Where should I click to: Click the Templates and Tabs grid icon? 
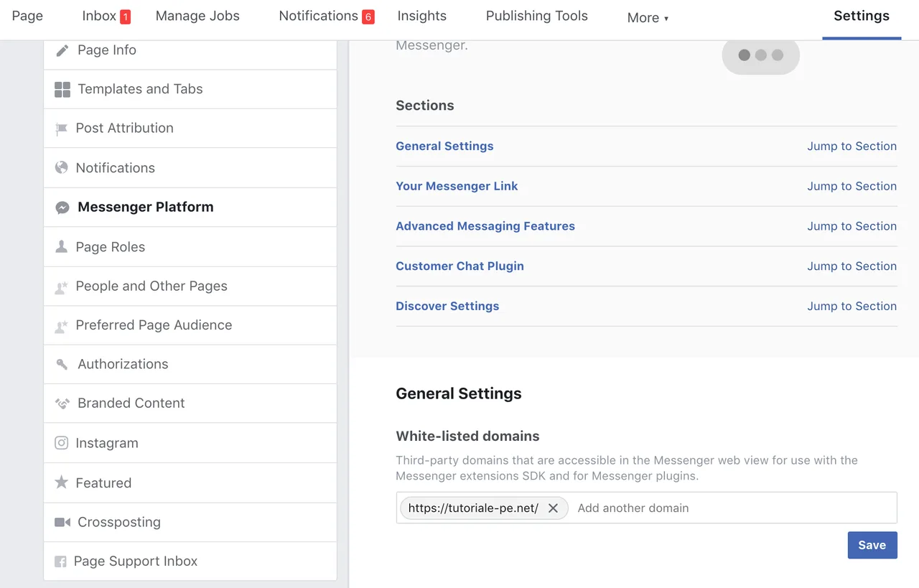pos(62,90)
